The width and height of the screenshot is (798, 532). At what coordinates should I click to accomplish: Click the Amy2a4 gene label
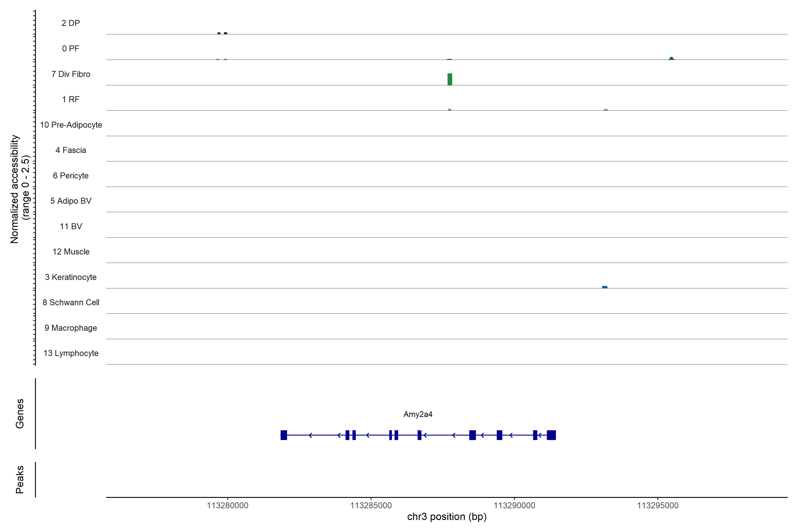418,414
